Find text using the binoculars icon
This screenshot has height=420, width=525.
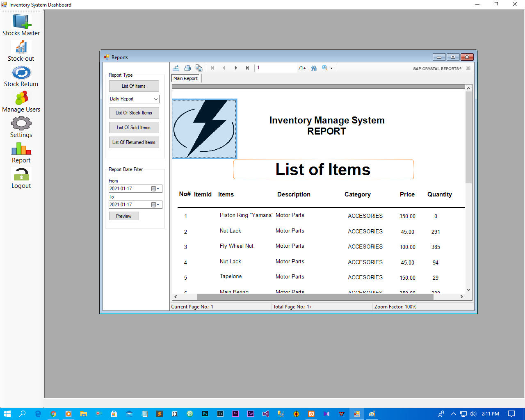[313, 68]
